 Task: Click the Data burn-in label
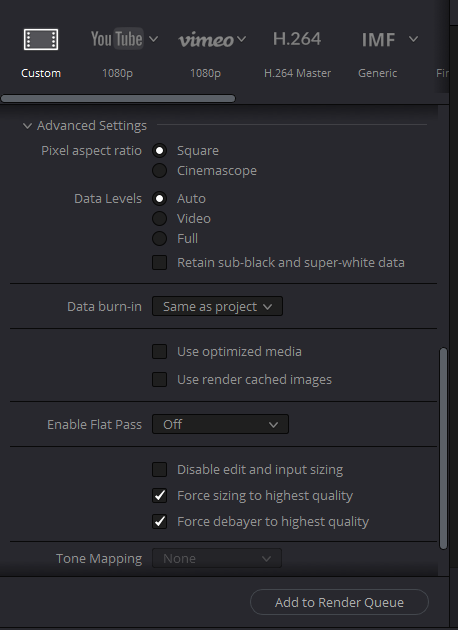click(104, 307)
